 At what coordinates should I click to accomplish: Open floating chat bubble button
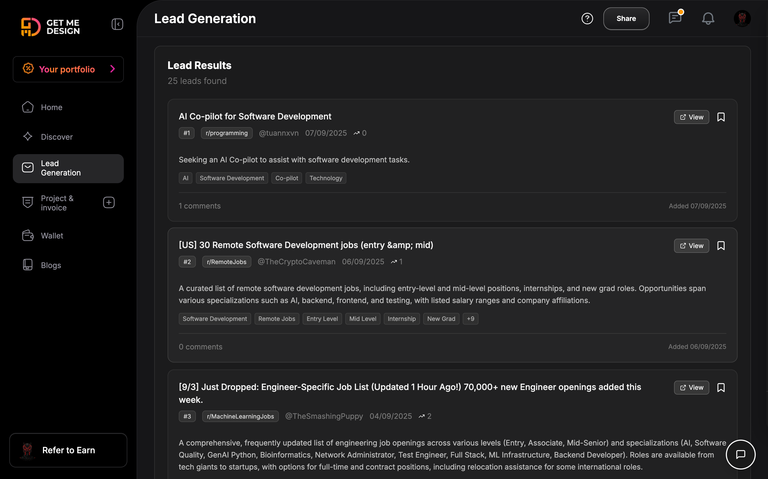tap(741, 454)
